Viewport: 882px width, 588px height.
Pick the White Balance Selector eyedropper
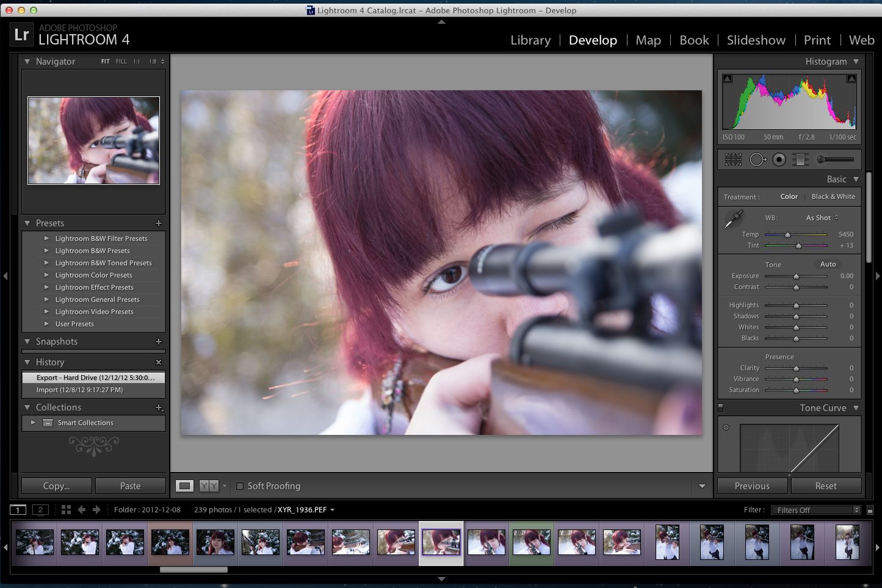click(x=733, y=220)
